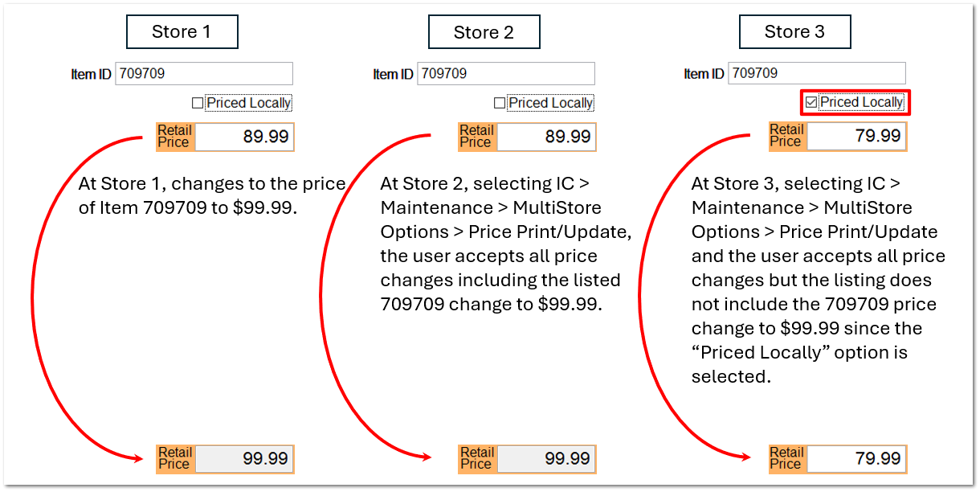980x492 pixels.
Task: Click the Item ID field for Store 3
Action: tap(817, 73)
